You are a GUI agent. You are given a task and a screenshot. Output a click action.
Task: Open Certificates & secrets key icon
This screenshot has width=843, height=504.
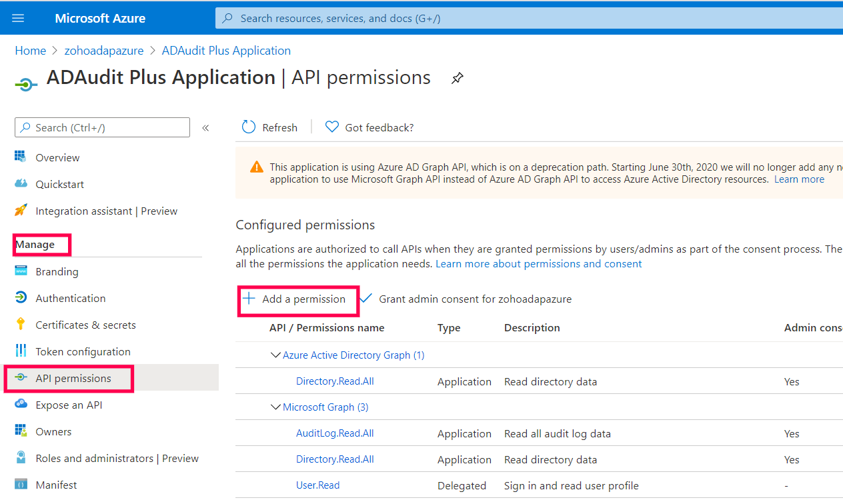(x=21, y=325)
